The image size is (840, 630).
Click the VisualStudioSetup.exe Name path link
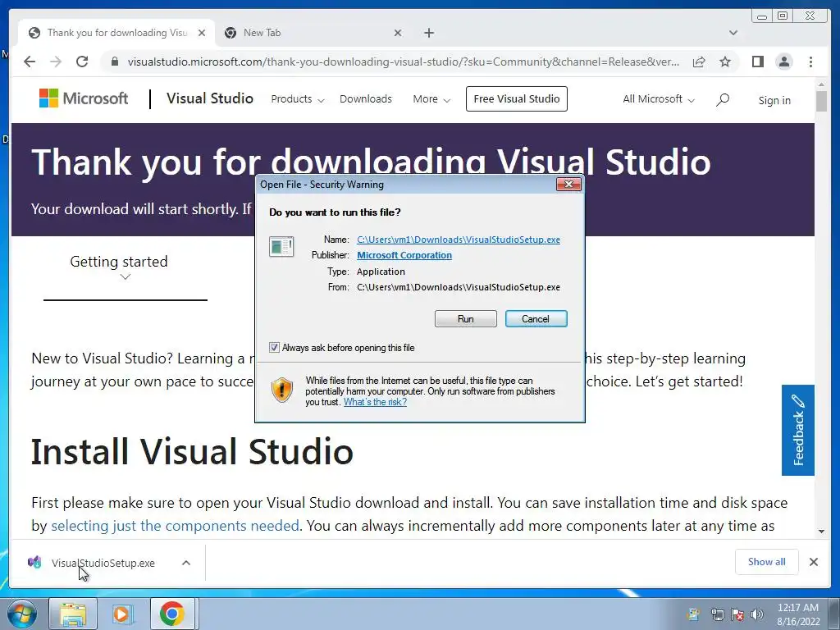[459, 240]
